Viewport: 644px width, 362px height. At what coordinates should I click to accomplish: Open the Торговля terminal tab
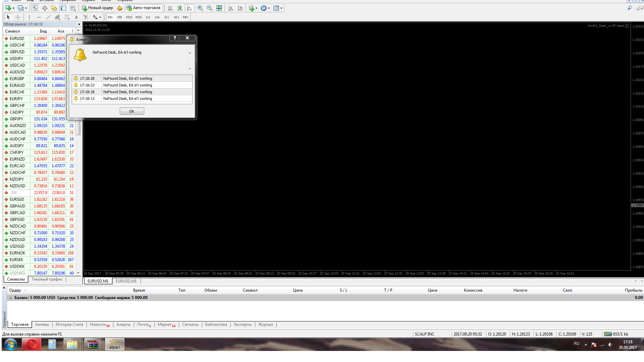click(x=20, y=324)
